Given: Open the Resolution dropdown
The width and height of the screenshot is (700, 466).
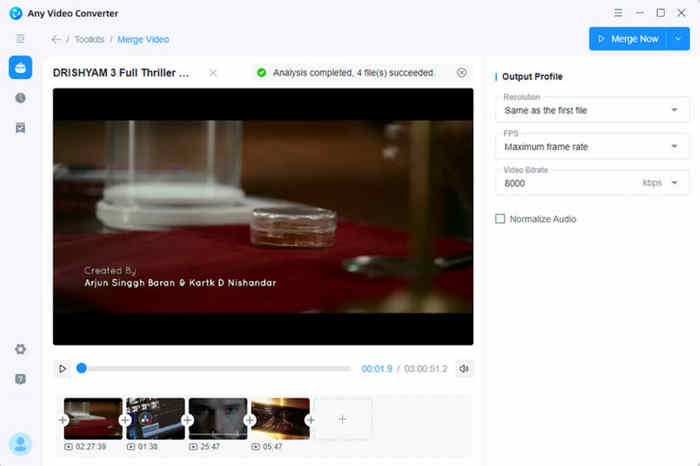Looking at the screenshot, I should tap(592, 109).
